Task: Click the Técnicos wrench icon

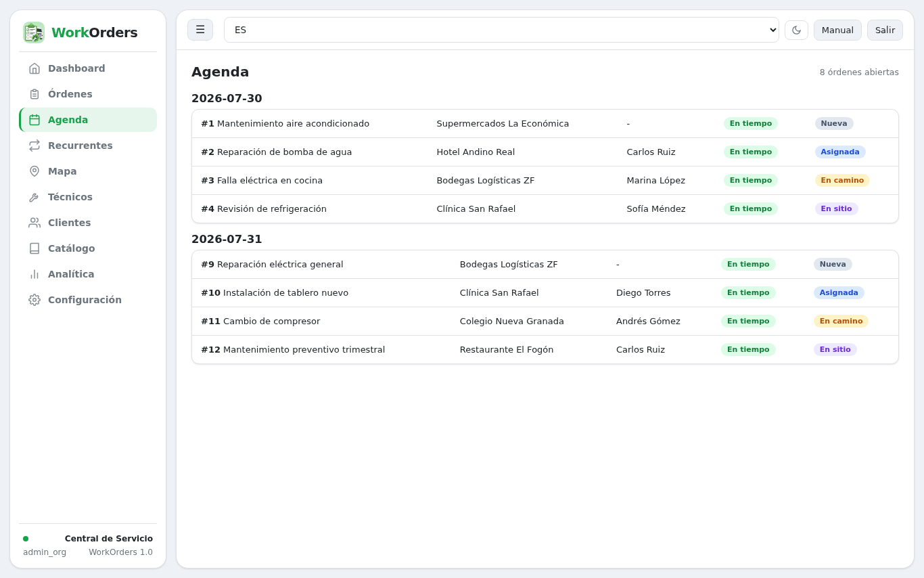Action: point(34,197)
